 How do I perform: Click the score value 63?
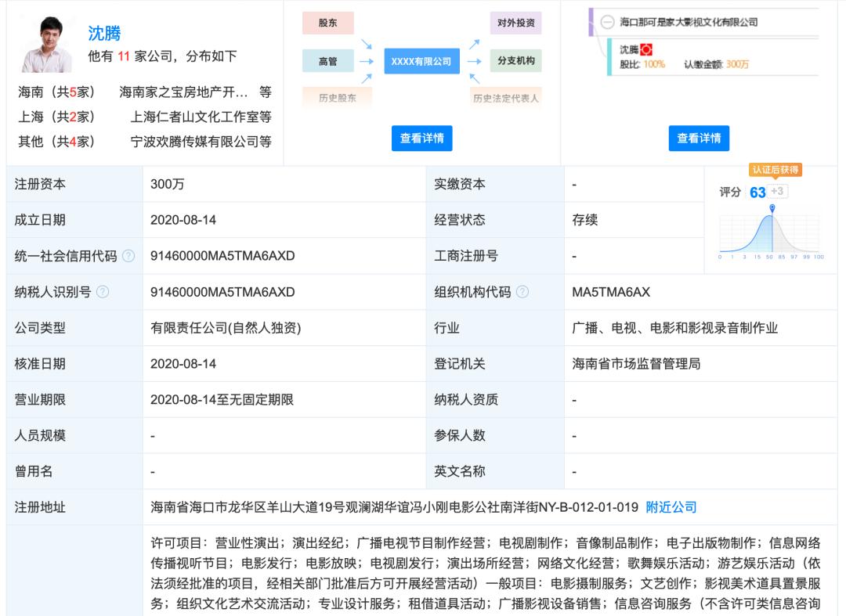757,193
